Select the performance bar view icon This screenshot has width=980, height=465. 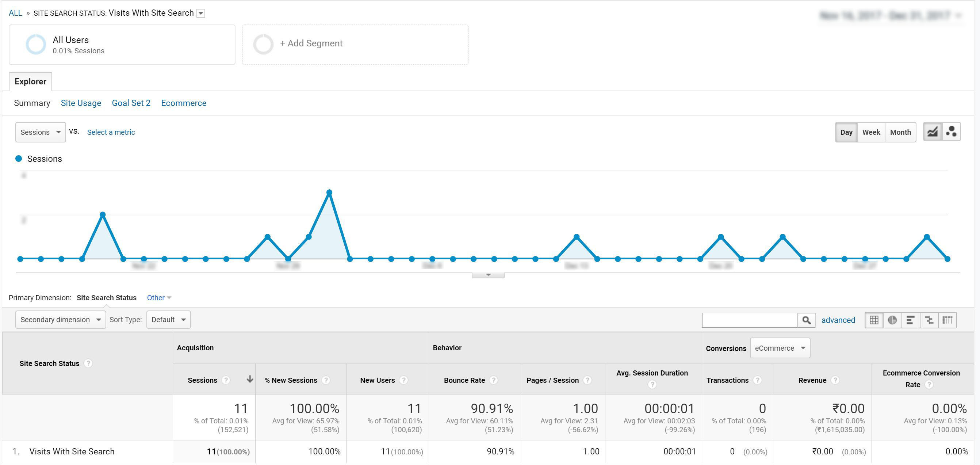[910, 320]
